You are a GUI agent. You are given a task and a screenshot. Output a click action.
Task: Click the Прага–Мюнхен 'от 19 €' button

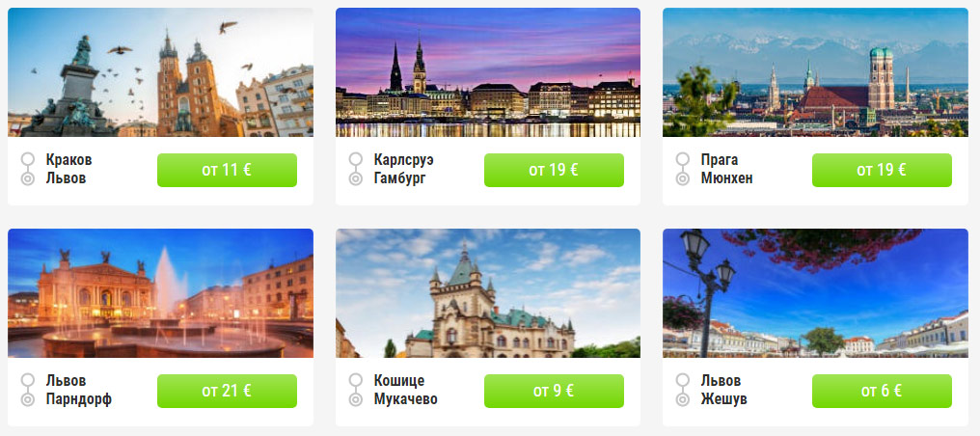(x=882, y=170)
